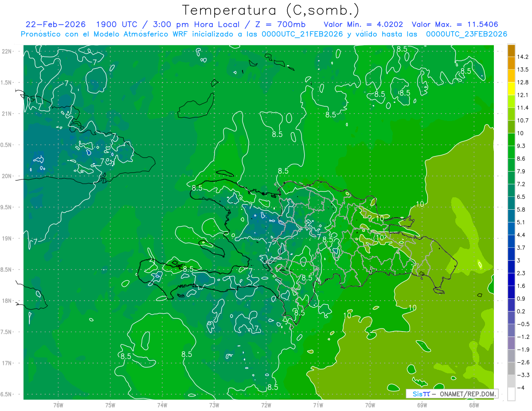The height and width of the screenshot is (411, 532).
Task: Click the title "Temperatura (C,somb.)"
Action: [271, 10]
